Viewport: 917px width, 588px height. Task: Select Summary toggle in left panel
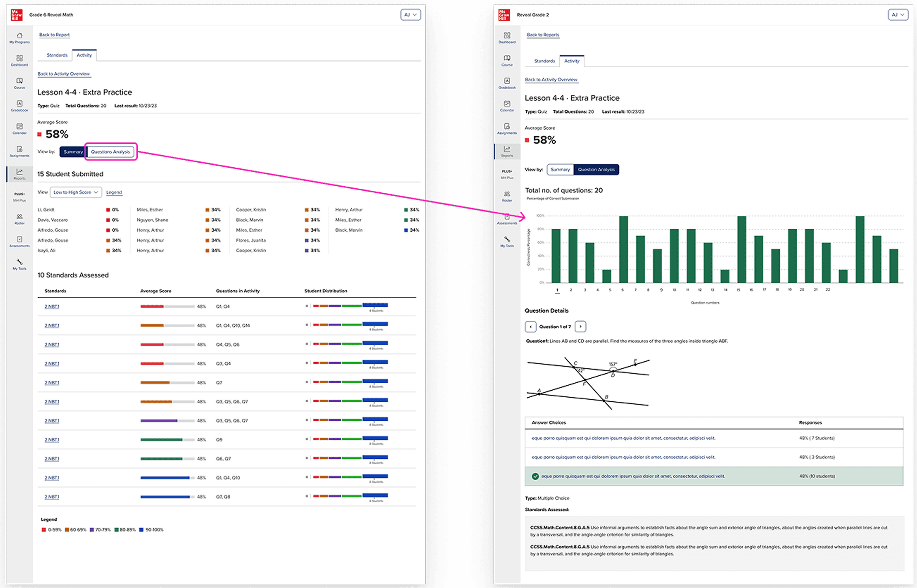tap(73, 151)
